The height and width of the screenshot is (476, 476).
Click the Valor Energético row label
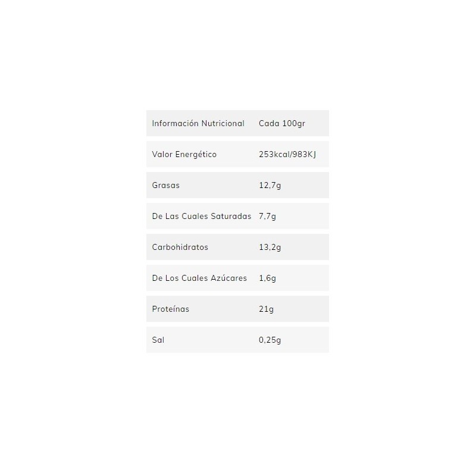coord(184,154)
